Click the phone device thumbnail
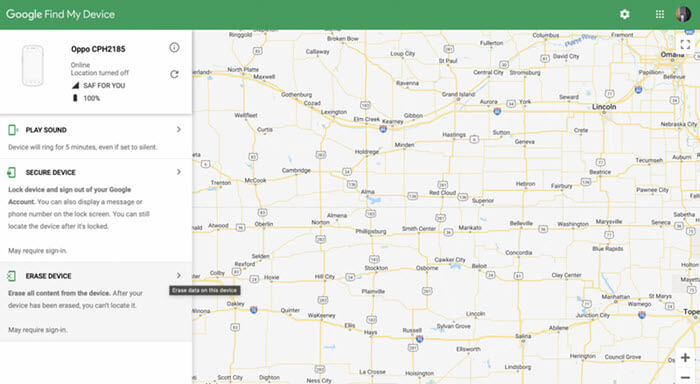The width and height of the screenshot is (700, 384). click(x=33, y=66)
